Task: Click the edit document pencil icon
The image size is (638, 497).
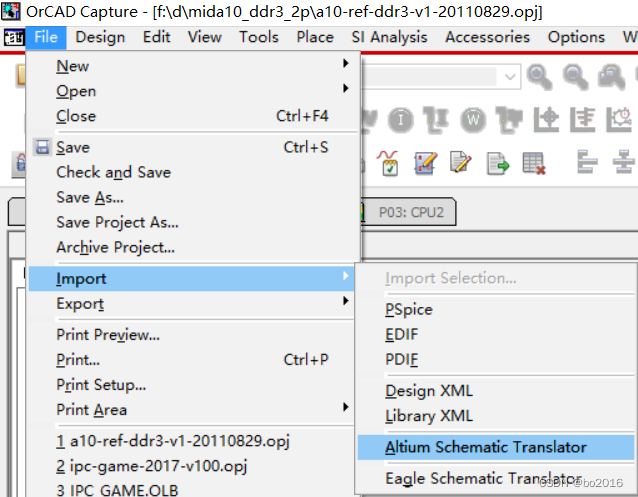Action: pyautogui.click(x=461, y=162)
